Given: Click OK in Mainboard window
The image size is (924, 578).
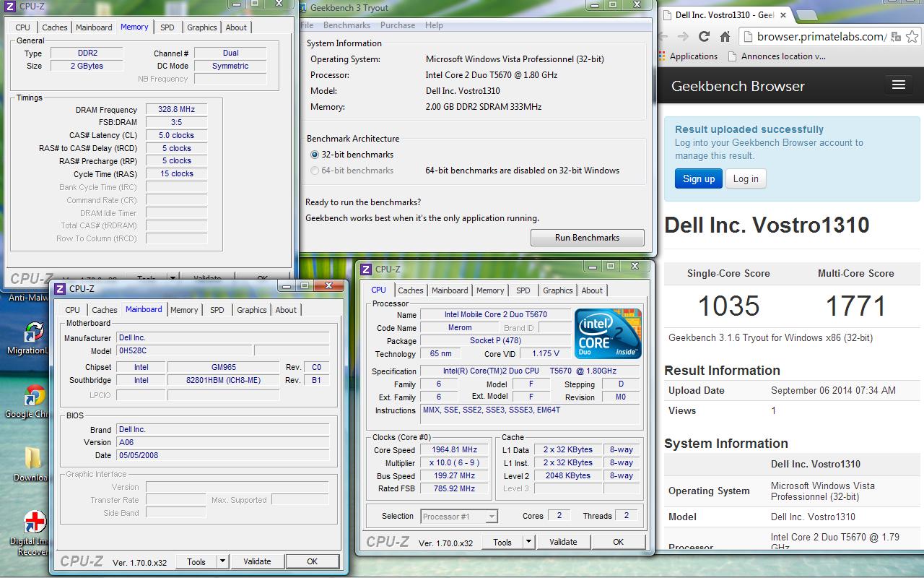Looking at the screenshot, I should pyautogui.click(x=312, y=561).
